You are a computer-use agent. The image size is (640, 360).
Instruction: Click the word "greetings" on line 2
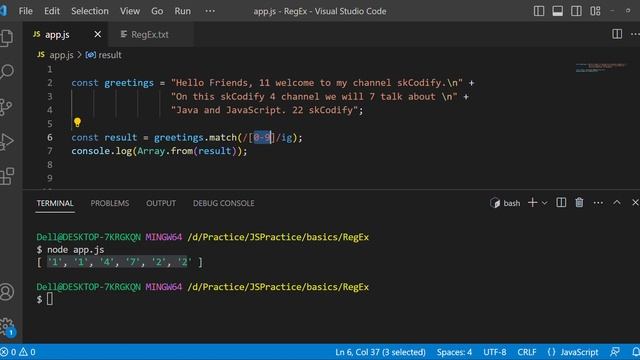pos(129,83)
